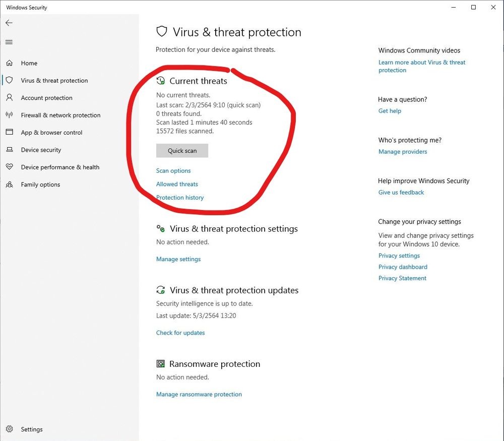The height and width of the screenshot is (441, 504).
Task: Select Device security in the sidebar
Action: coord(41,150)
